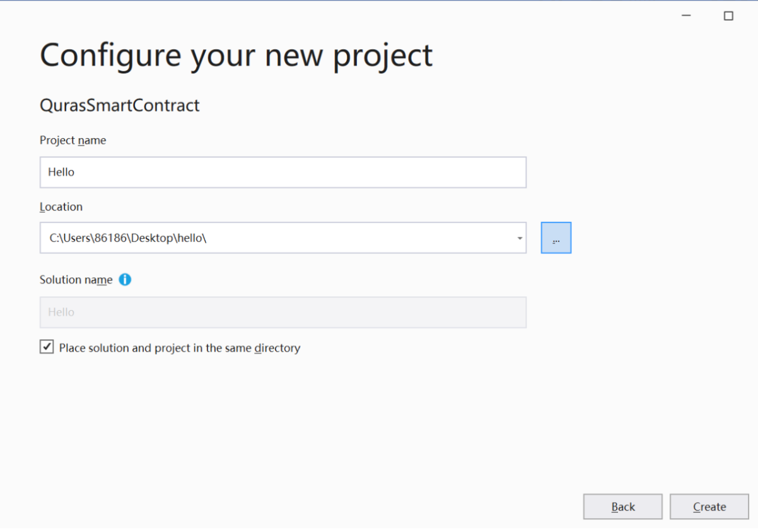
Task: Click the "Place solution and project" checkbox label
Action: point(180,348)
